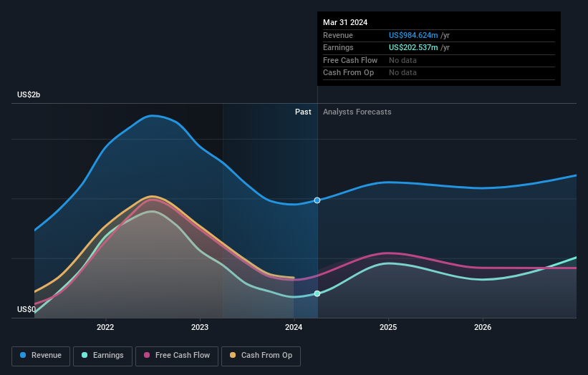Click the US$984.624m revenue value

pyautogui.click(x=413, y=35)
